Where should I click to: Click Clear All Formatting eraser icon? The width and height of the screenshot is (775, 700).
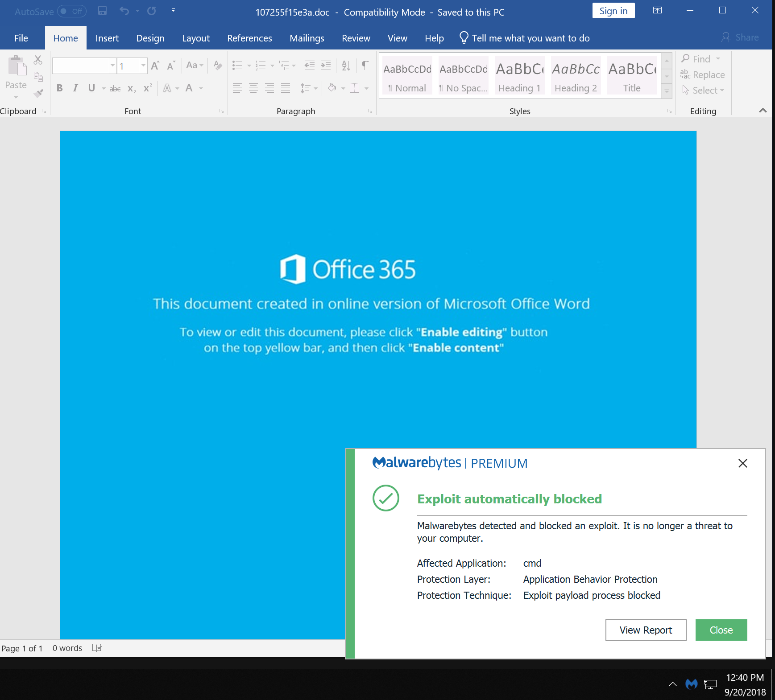[218, 66]
